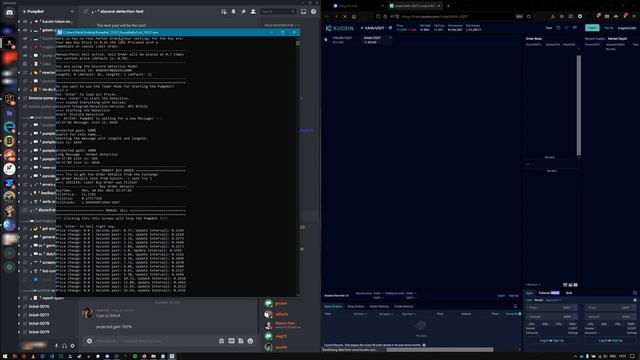Mute microphone in Discord user panel
The image size is (640, 360).
[56, 346]
